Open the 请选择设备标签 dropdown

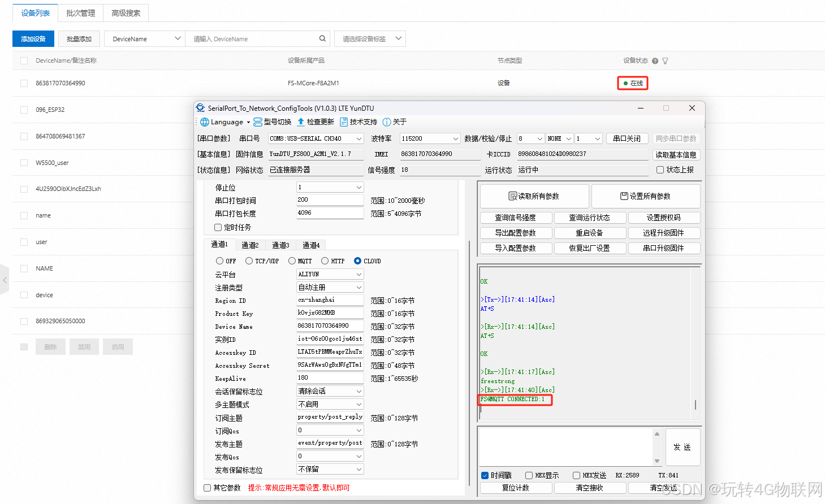tap(370, 39)
